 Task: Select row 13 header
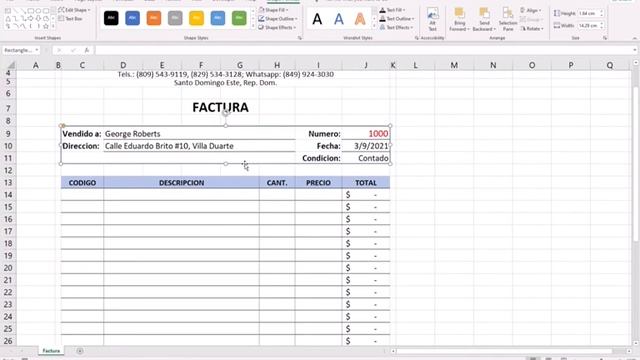tap(8, 182)
